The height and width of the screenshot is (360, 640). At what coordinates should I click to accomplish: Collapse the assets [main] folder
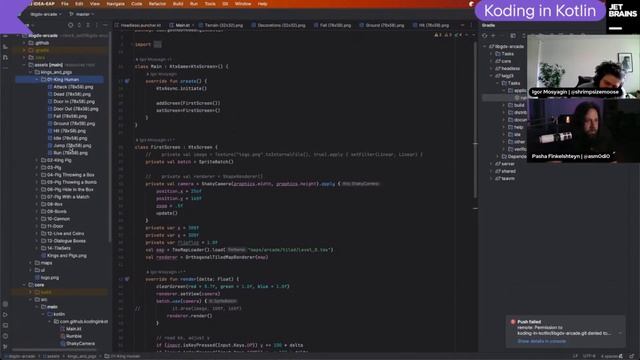point(24,65)
